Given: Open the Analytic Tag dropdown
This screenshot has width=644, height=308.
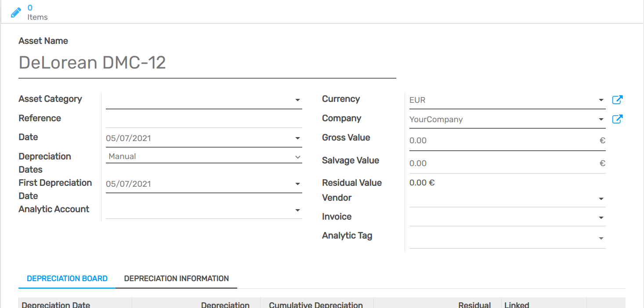Looking at the screenshot, I should (601, 237).
